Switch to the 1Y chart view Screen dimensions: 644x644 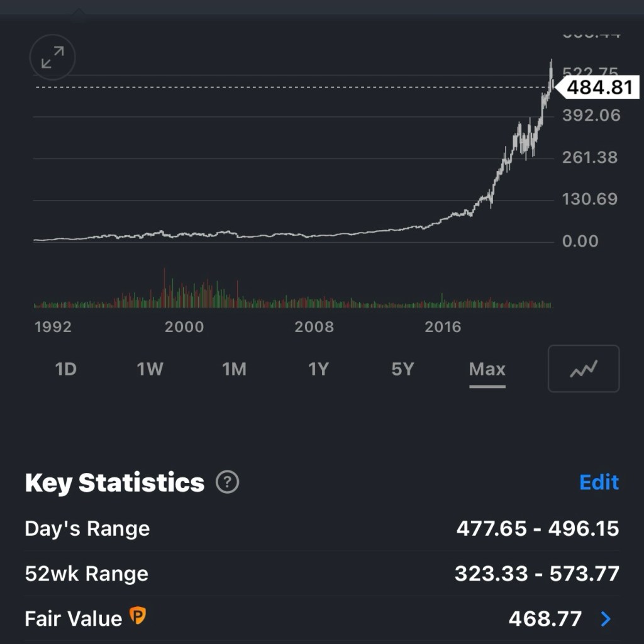[x=318, y=369]
